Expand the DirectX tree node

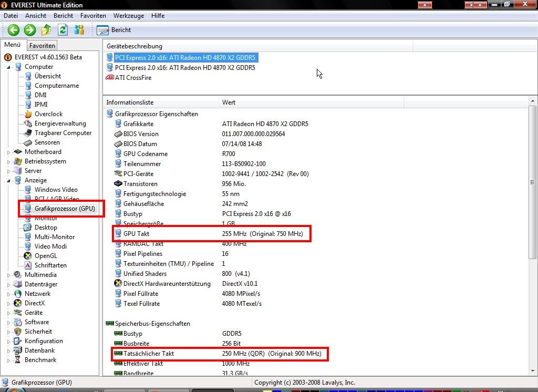(x=8, y=303)
